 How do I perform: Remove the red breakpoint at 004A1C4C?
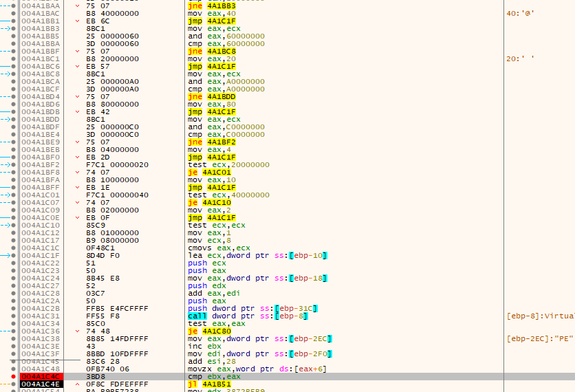[14, 377]
